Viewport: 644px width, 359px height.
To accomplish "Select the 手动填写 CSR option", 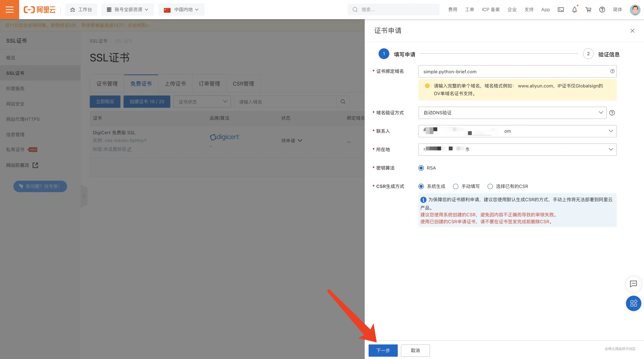I will (466, 187).
